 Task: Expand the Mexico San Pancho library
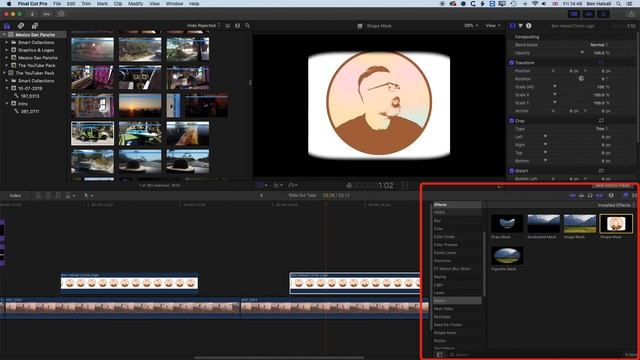tap(4, 35)
